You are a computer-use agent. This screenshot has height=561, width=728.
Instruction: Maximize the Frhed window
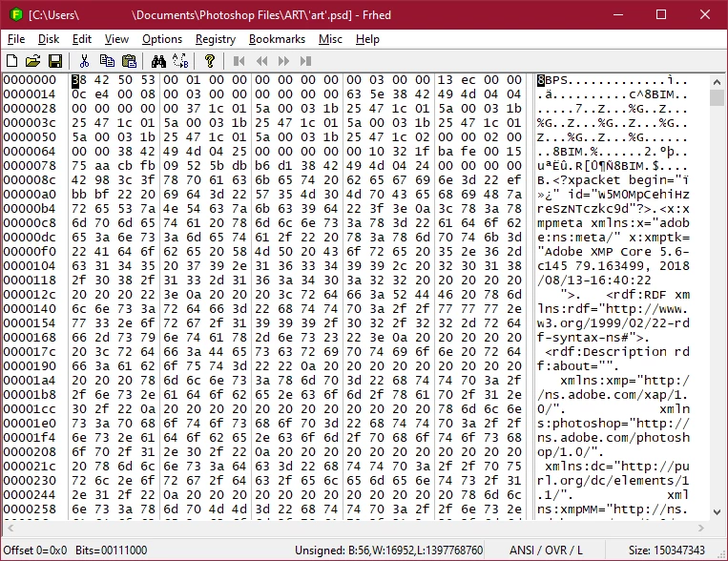(x=661, y=15)
